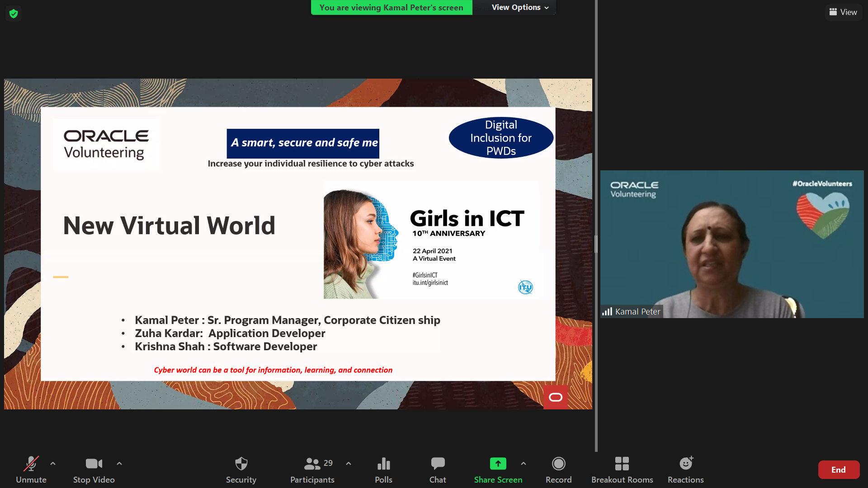Open the Participants panel
The image size is (868, 488).
click(312, 470)
